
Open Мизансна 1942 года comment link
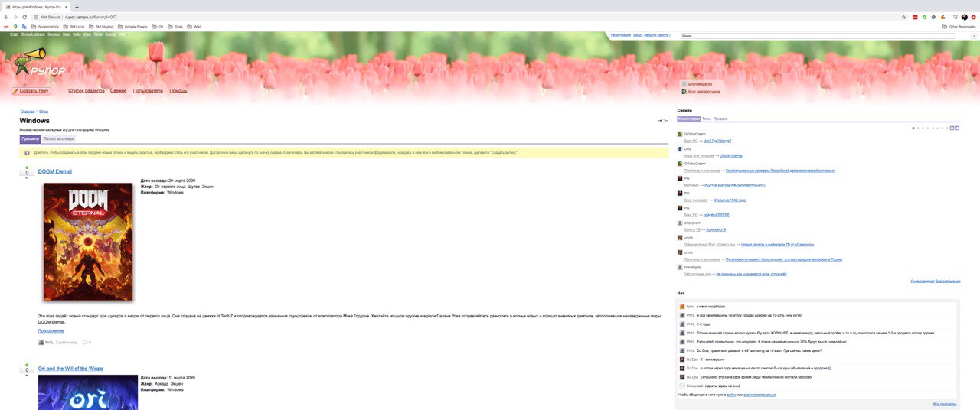click(x=730, y=200)
